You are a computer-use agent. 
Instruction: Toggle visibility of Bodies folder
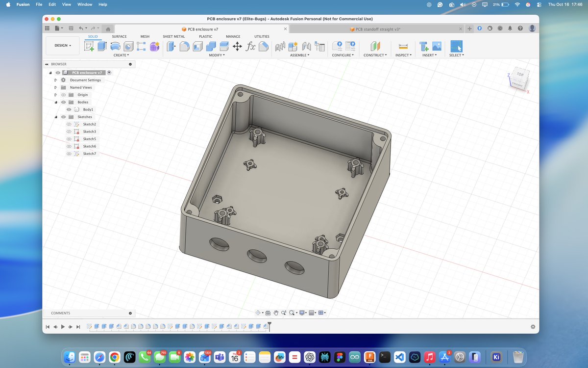63,102
